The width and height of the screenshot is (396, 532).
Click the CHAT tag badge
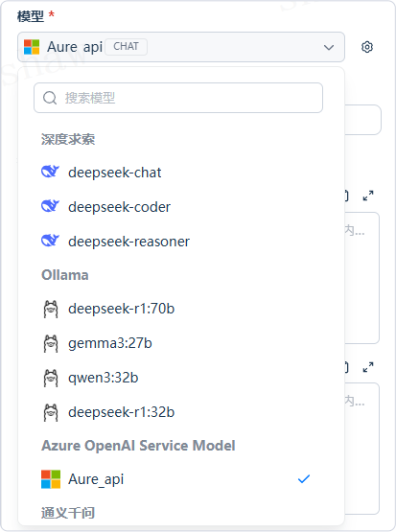[x=126, y=46]
